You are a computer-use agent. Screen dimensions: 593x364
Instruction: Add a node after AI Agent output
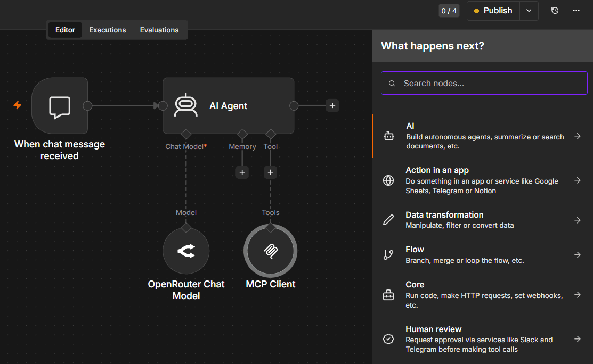click(x=332, y=105)
